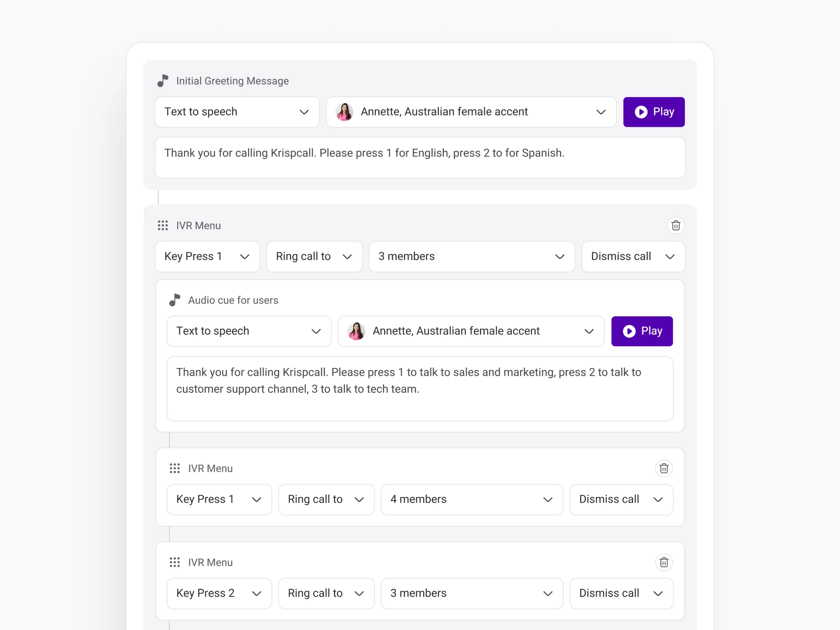Click the music note icon beside Initial Greeting Message
The height and width of the screenshot is (630, 840).
point(163,80)
